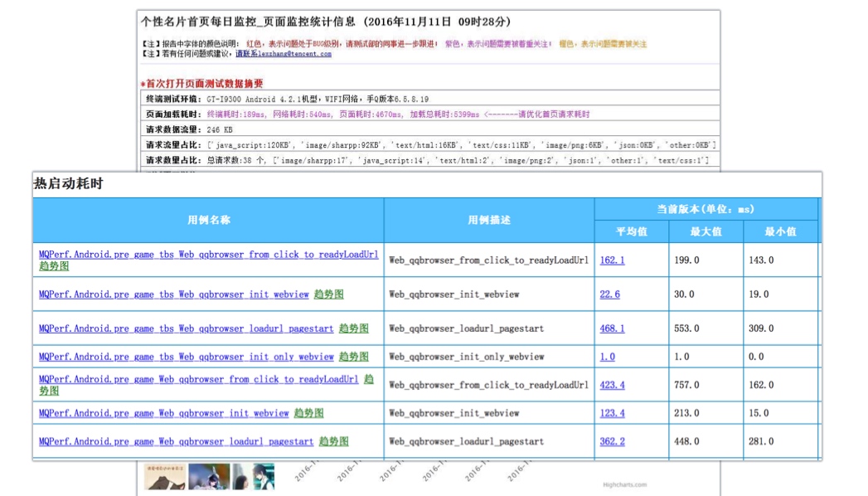868x496 pixels.
Task: Open MQPerf tbs_Web_qqbrowser_from_click_to_readyLoadUrl use case link
Action: (209, 255)
